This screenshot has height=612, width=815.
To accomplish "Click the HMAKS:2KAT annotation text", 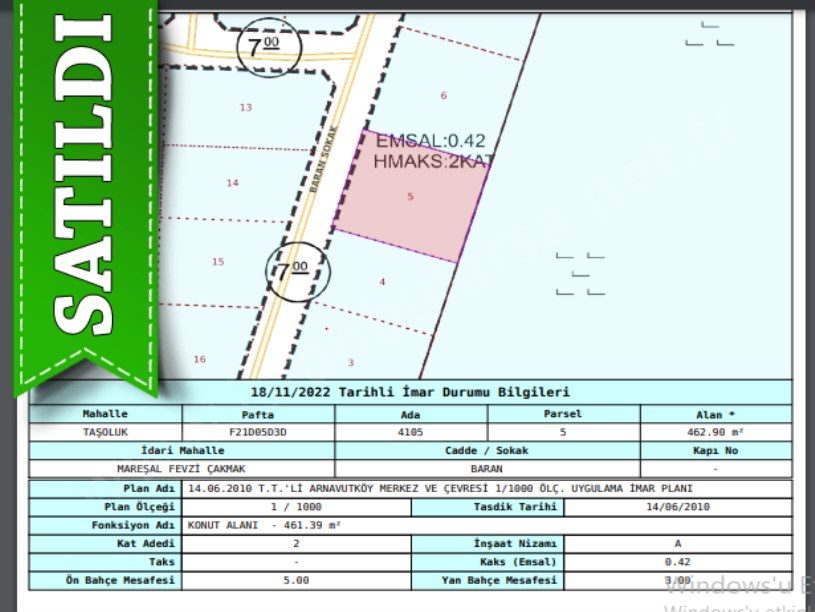I will [x=433, y=160].
